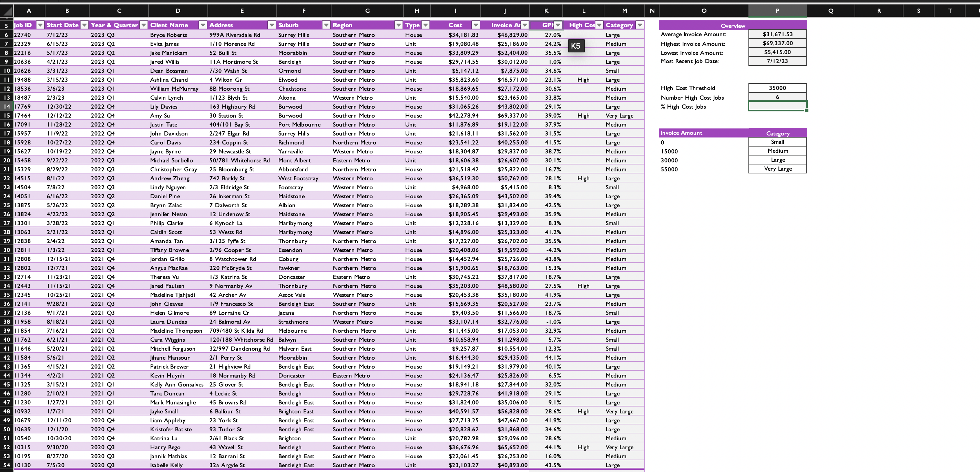Click the Suburb filter arrow icon

(x=326, y=25)
